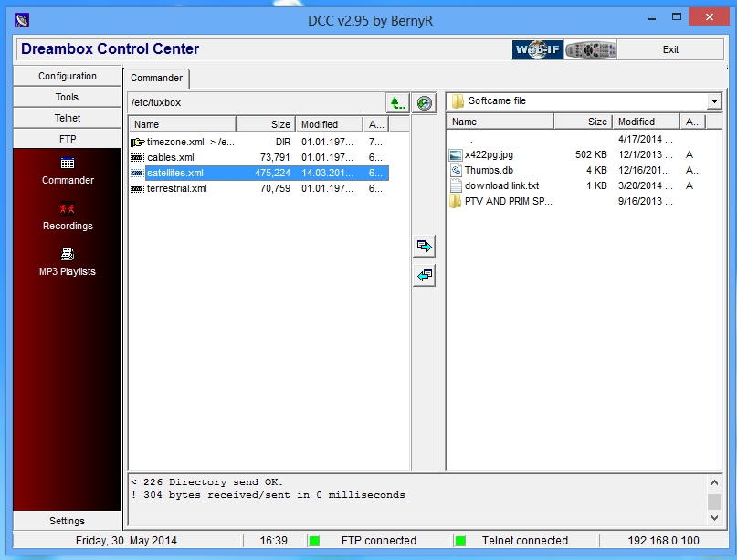Go up one directory with green arrow

pos(397,102)
